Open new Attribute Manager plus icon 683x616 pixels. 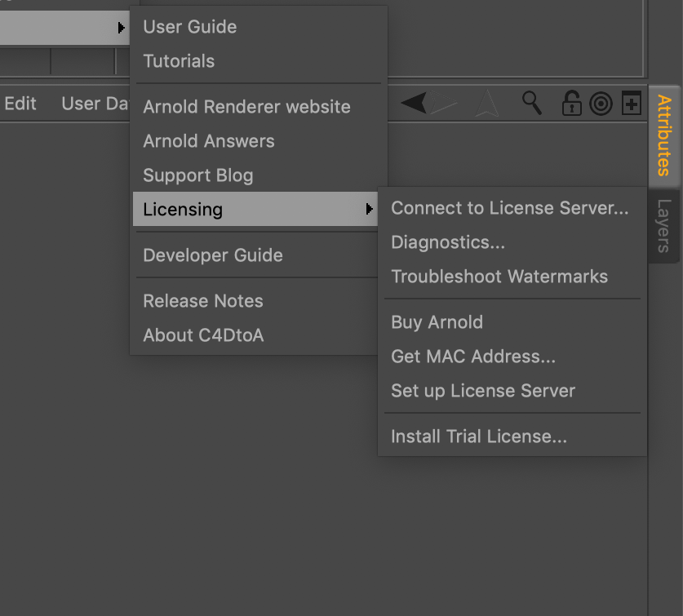click(631, 104)
